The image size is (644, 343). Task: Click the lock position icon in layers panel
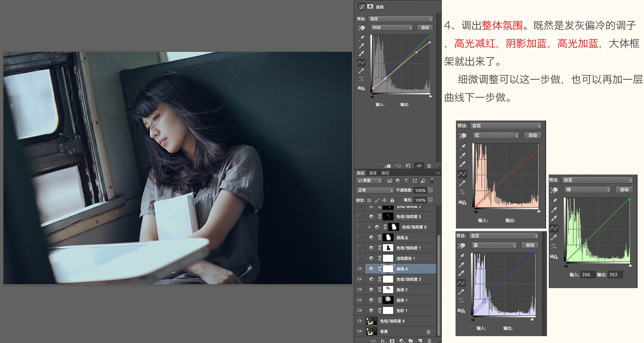(384, 200)
